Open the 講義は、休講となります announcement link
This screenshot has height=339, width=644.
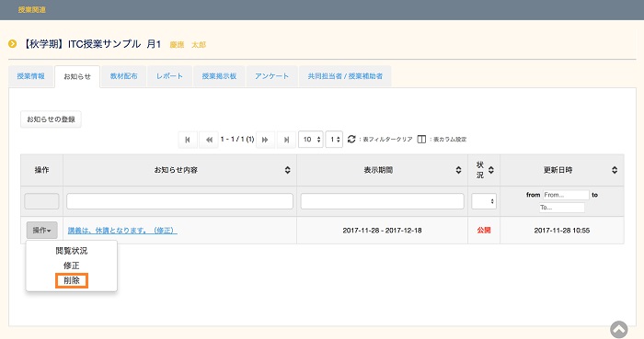pos(122,231)
